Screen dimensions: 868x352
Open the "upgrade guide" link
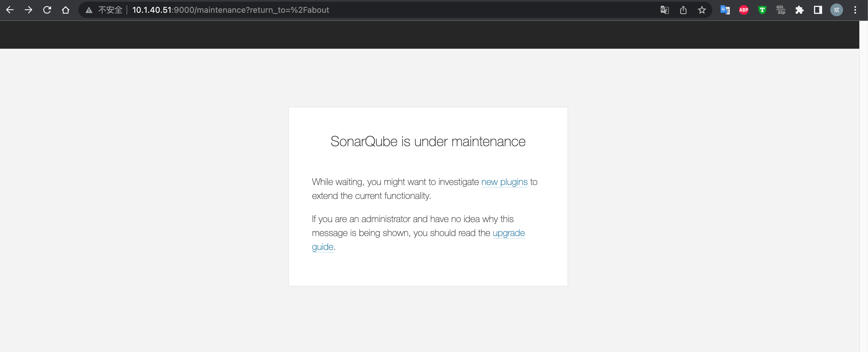[x=509, y=233]
